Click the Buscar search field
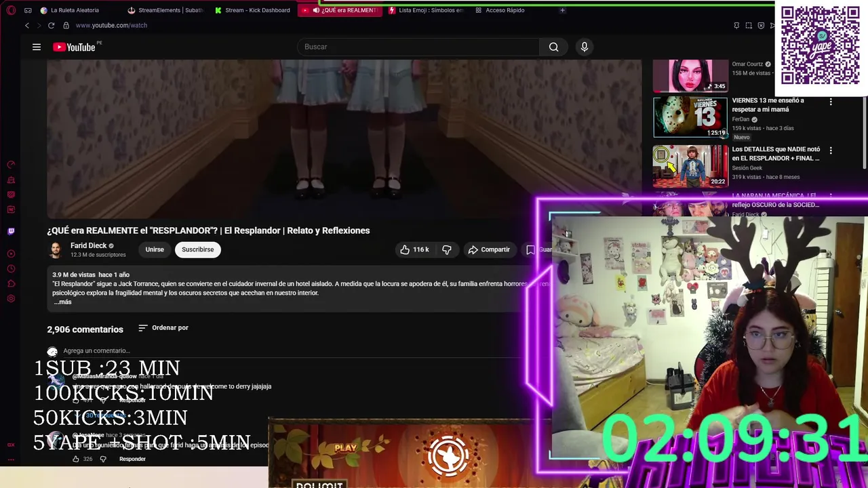The image size is (868, 488). 418,47
